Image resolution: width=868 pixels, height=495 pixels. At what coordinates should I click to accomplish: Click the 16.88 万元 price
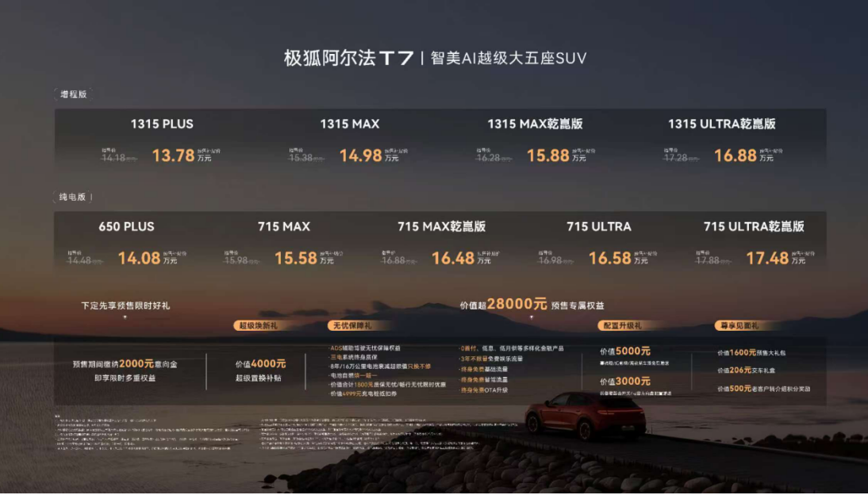[x=743, y=155]
